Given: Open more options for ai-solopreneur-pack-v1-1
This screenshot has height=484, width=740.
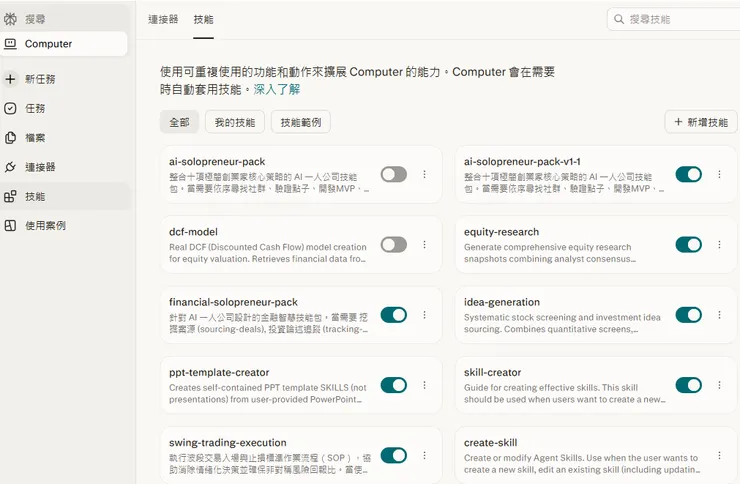Looking at the screenshot, I should (x=719, y=175).
